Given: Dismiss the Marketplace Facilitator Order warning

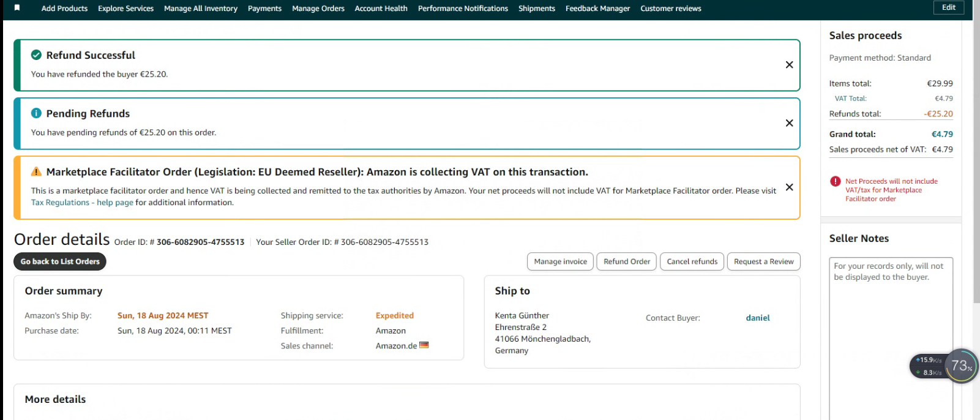Looking at the screenshot, I should click(789, 187).
